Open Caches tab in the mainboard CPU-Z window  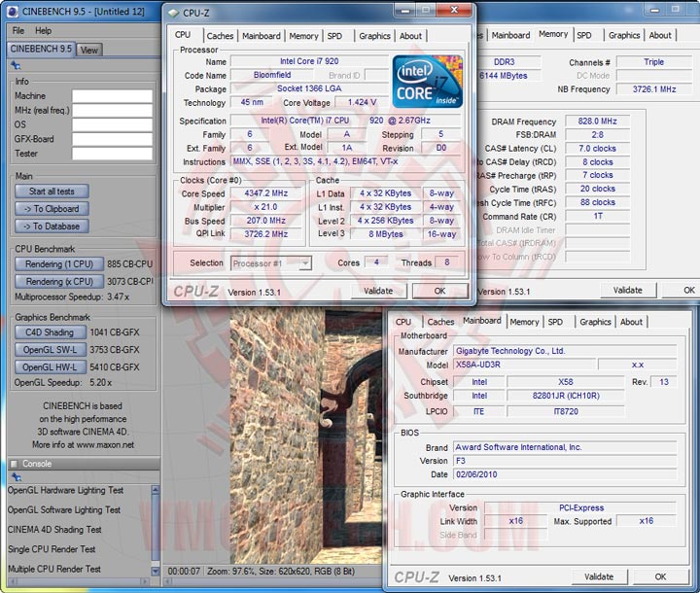pyautogui.click(x=440, y=322)
